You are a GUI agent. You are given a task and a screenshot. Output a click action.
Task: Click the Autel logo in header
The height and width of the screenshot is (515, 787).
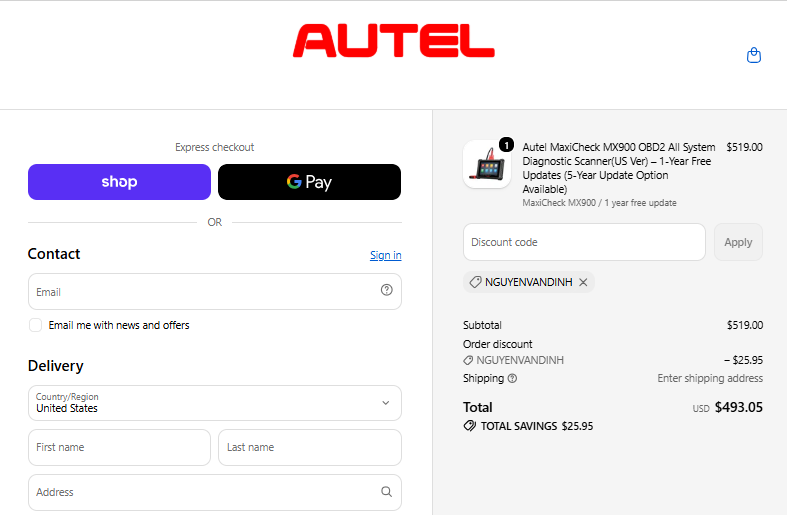point(394,41)
